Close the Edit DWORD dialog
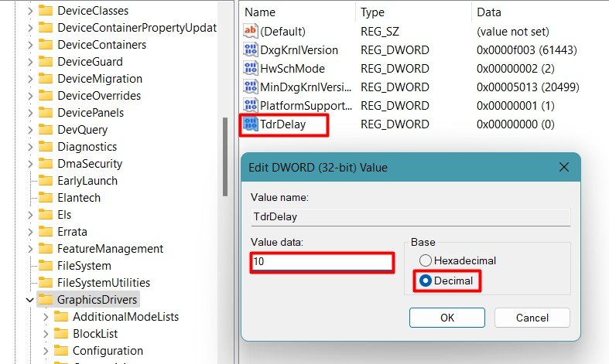This screenshot has width=609, height=364. [564, 167]
